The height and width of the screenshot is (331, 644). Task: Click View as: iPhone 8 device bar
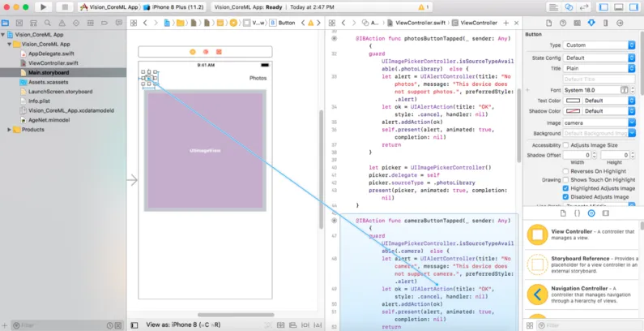point(183,325)
